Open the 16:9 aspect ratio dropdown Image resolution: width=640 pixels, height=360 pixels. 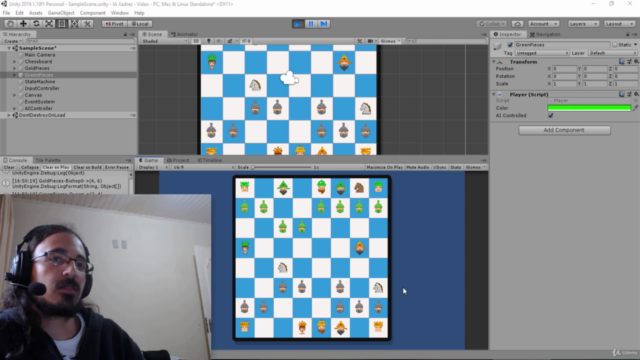[x=203, y=167]
